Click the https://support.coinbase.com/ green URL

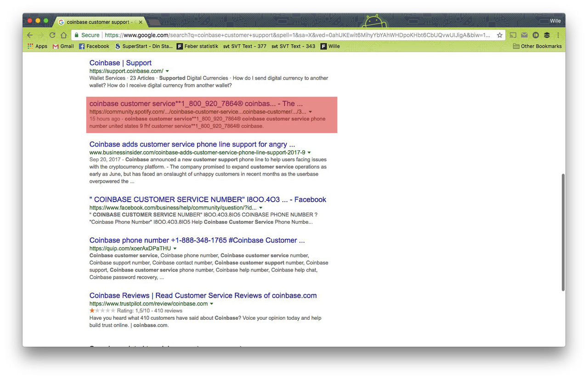click(x=126, y=71)
